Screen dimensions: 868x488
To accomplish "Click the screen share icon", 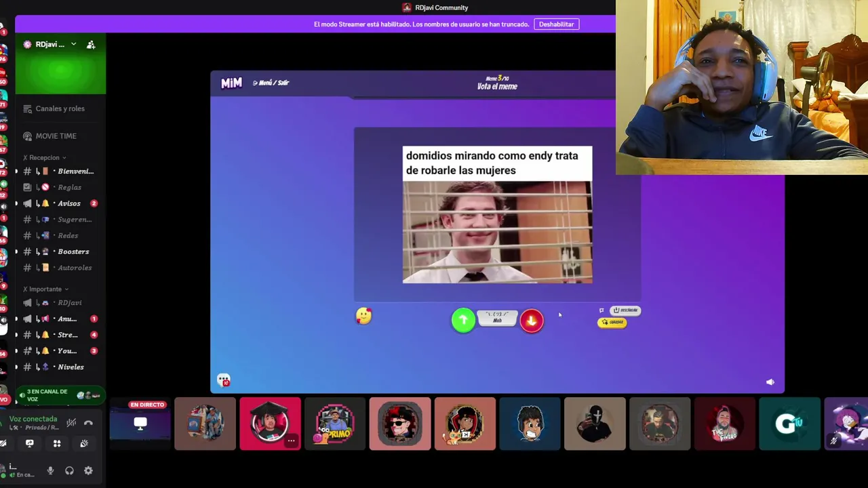I will click(x=29, y=443).
